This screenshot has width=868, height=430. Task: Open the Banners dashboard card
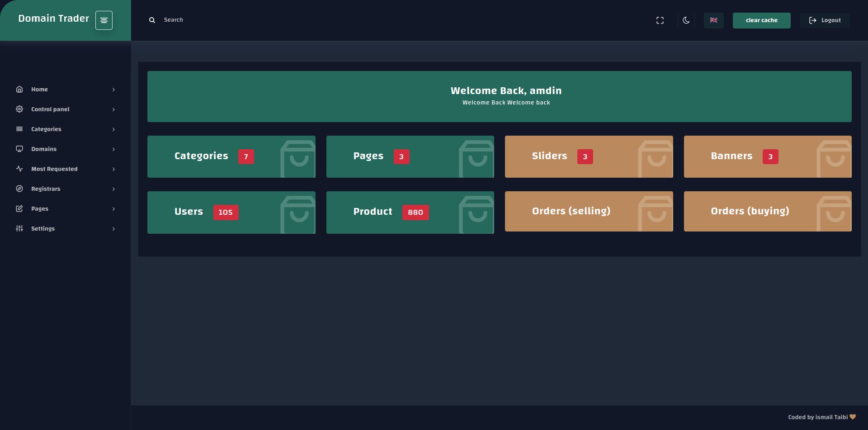768,156
